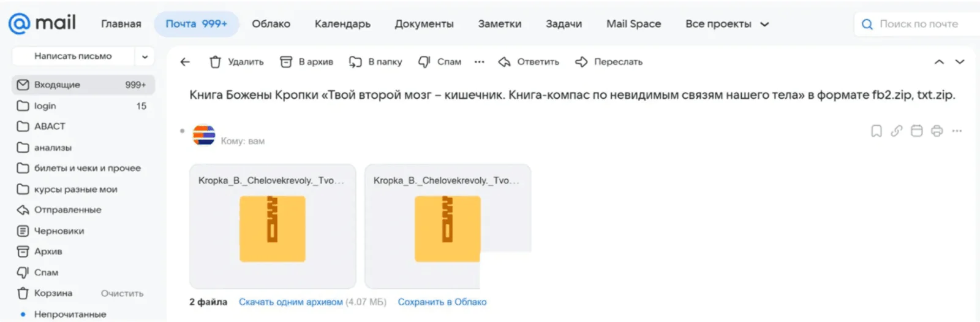The width and height of the screenshot is (980, 322).
Task: Click the back arrow to return to inbox
Action: coord(185,62)
